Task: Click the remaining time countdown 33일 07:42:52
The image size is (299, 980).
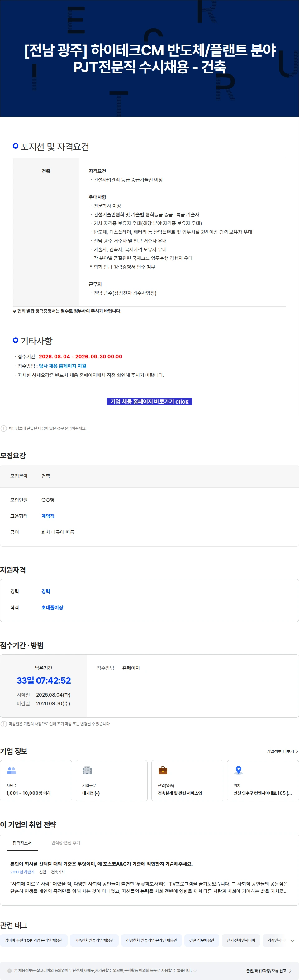Action: 44,681
